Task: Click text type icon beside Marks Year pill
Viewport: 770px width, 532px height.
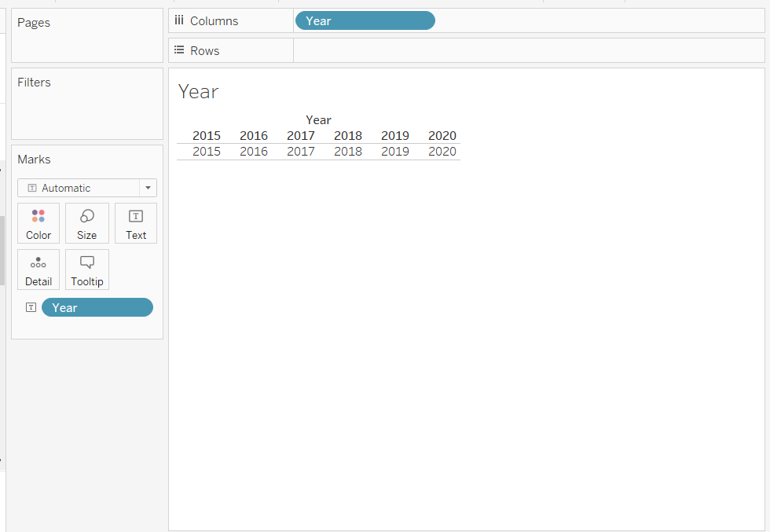Action: click(x=31, y=307)
